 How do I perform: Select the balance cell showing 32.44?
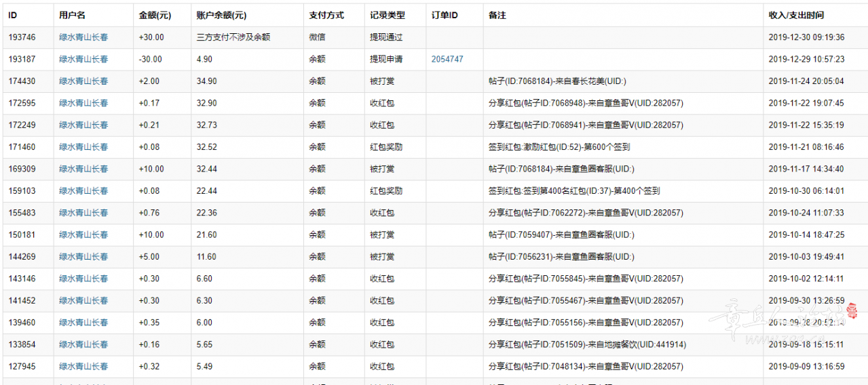coord(207,169)
